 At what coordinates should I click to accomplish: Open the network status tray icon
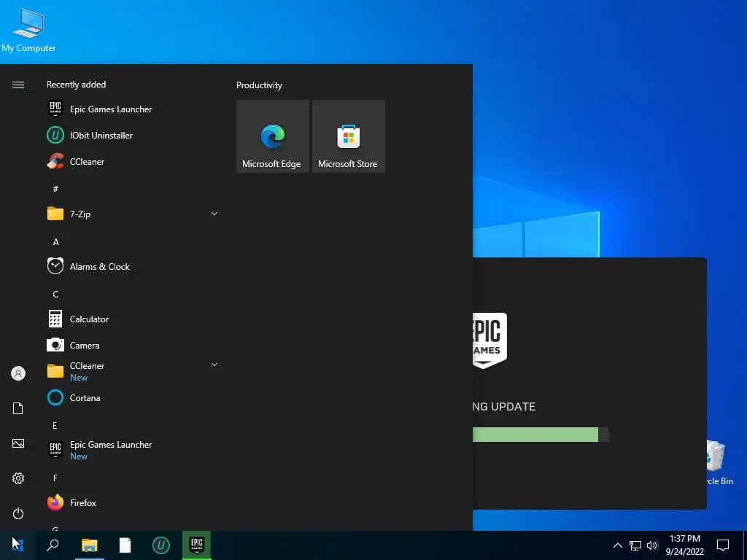[x=635, y=545]
